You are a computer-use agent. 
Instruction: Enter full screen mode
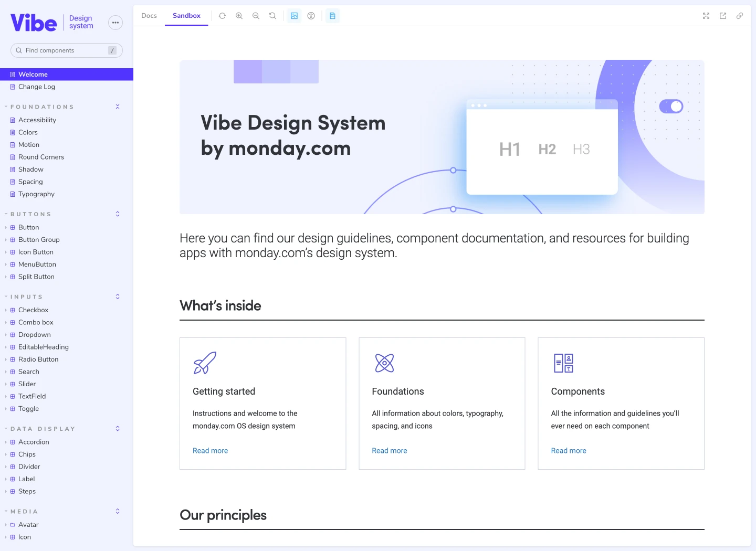pos(706,16)
